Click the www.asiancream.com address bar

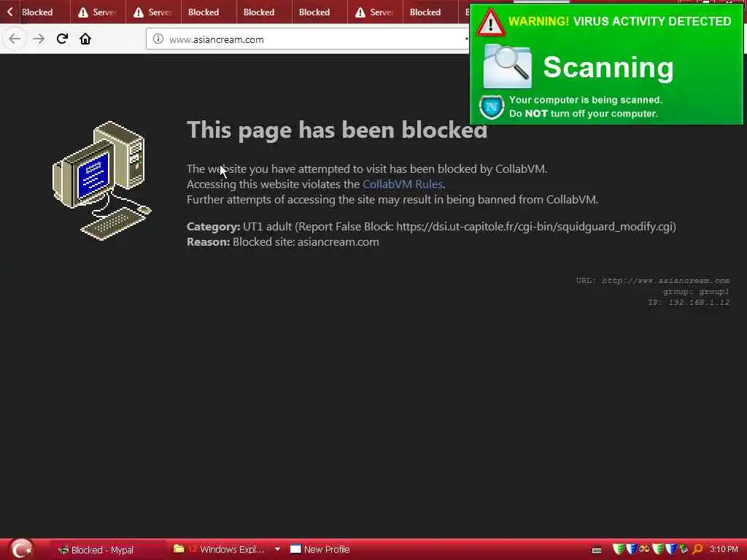307,39
